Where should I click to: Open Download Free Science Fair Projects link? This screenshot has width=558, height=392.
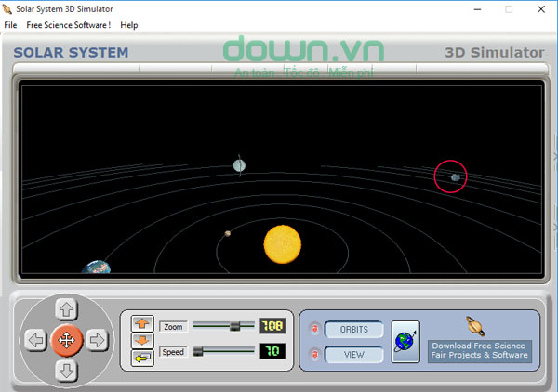[479, 351]
